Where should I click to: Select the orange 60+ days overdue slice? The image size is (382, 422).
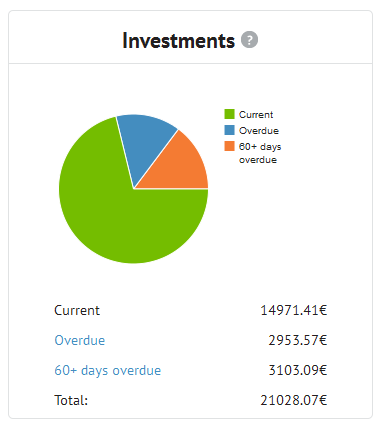180,167
